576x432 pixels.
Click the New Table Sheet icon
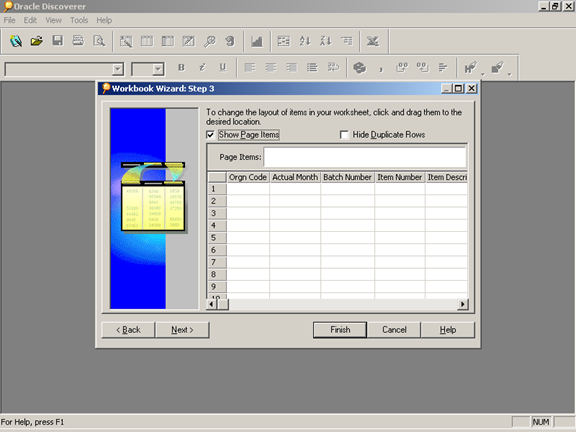[x=147, y=41]
